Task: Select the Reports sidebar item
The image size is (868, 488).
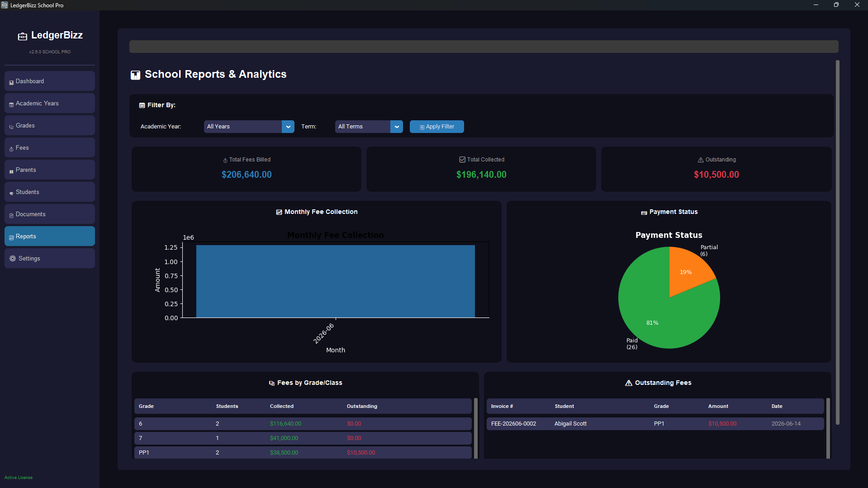Action: coord(50,237)
